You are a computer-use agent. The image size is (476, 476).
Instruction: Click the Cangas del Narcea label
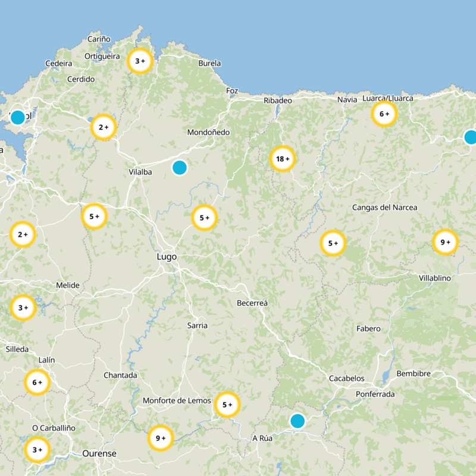[x=384, y=208]
